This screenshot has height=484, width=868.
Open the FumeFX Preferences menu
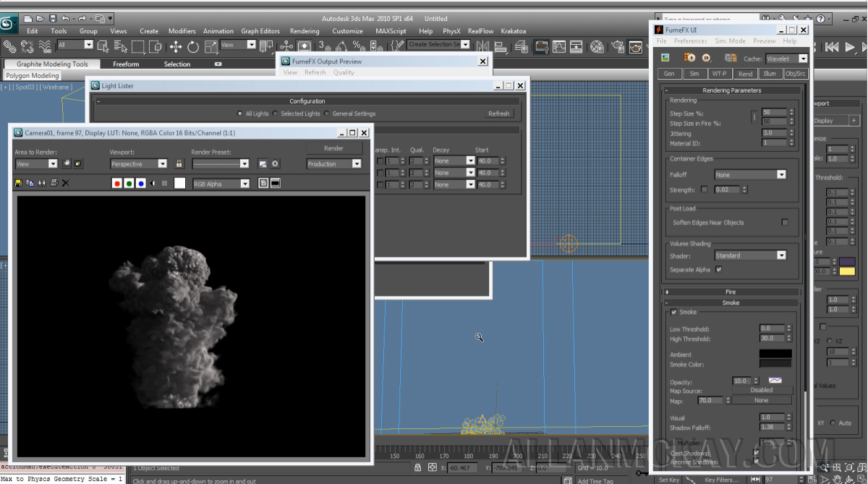(691, 41)
